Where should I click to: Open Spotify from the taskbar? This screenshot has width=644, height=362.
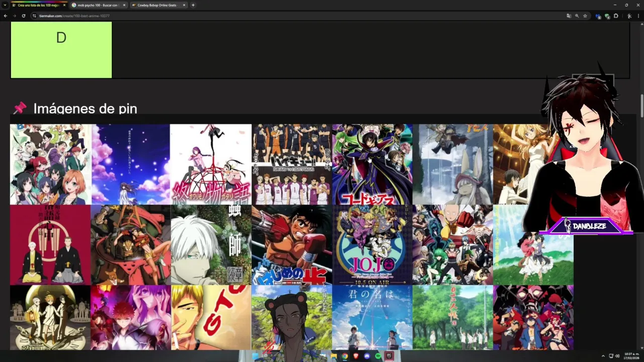pos(378,356)
